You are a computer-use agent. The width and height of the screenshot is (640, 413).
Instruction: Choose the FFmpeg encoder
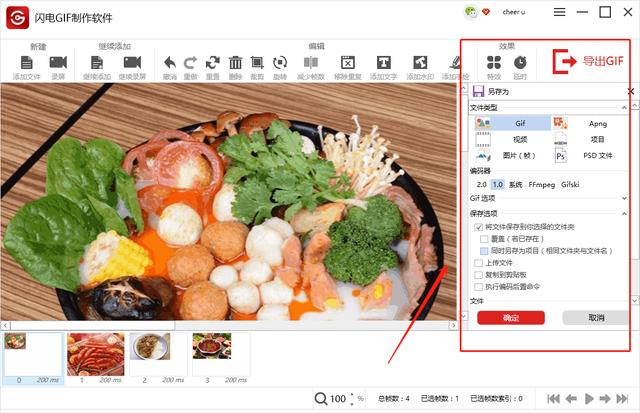[x=542, y=184]
